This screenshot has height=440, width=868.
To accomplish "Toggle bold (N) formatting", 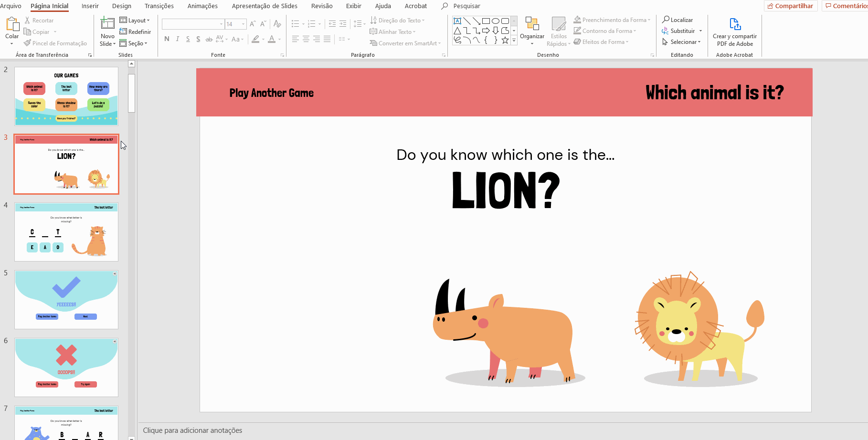I will pyautogui.click(x=167, y=39).
